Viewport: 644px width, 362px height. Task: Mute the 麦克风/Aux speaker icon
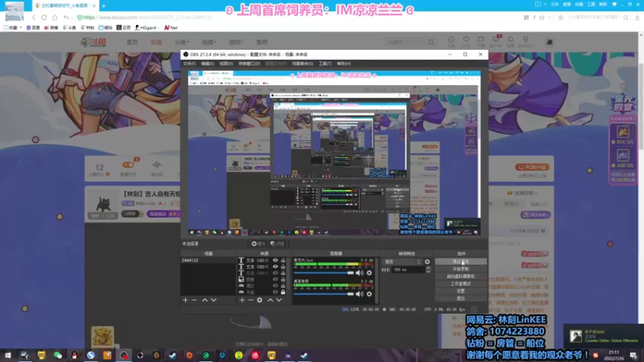360,273
